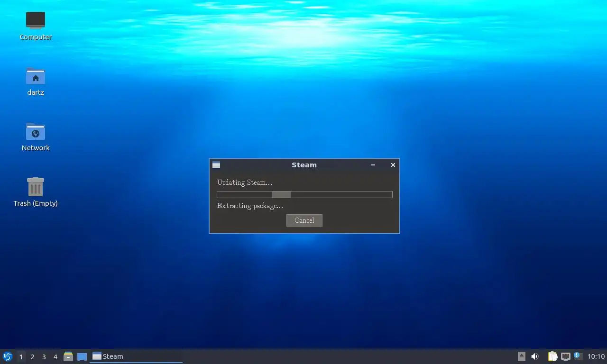The width and height of the screenshot is (607, 364).
Task: Switch to workspace 1
Action: (21, 357)
